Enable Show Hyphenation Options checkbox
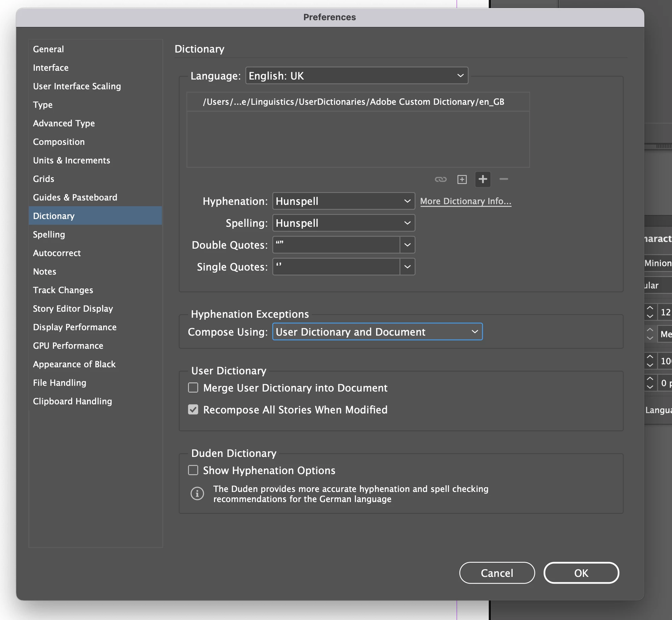This screenshot has height=620, width=672. click(193, 470)
